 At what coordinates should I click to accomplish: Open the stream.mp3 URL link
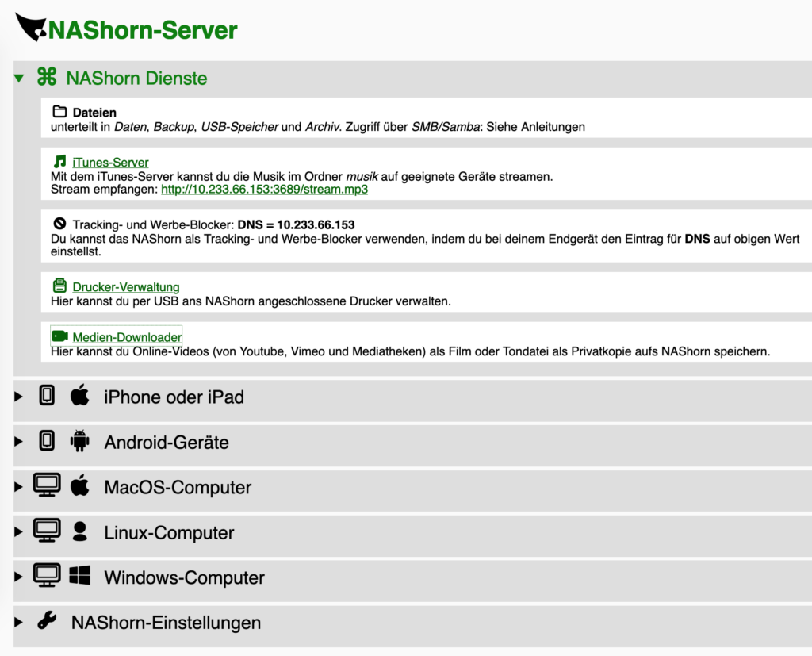click(x=264, y=189)
